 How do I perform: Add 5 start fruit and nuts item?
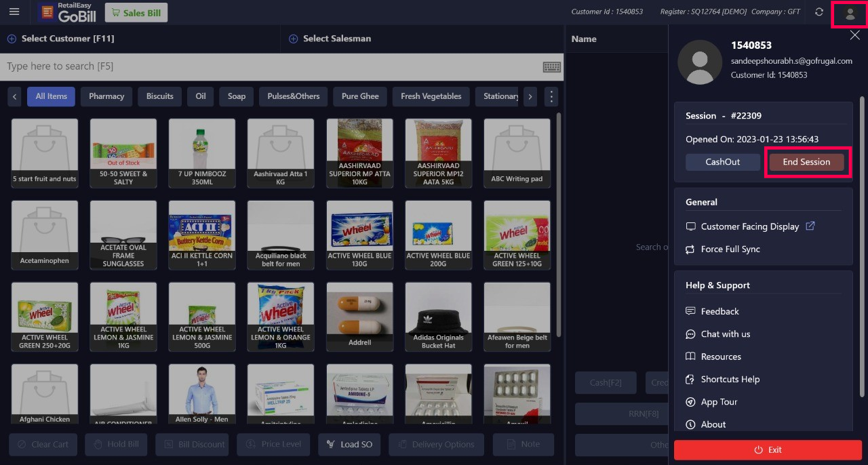pyautogui.click(x=45, y=153)
